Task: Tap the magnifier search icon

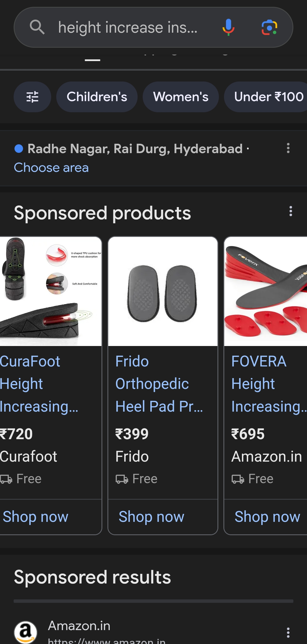Action: click(37, 27)
